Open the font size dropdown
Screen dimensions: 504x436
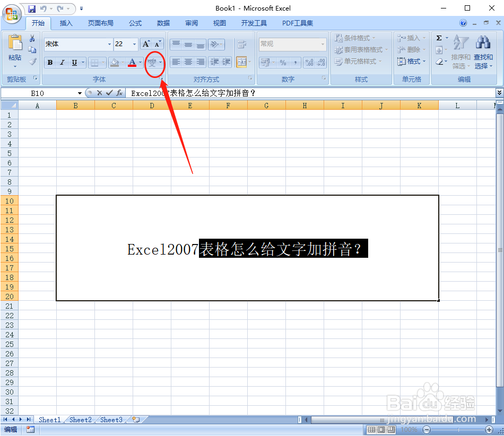134,45
